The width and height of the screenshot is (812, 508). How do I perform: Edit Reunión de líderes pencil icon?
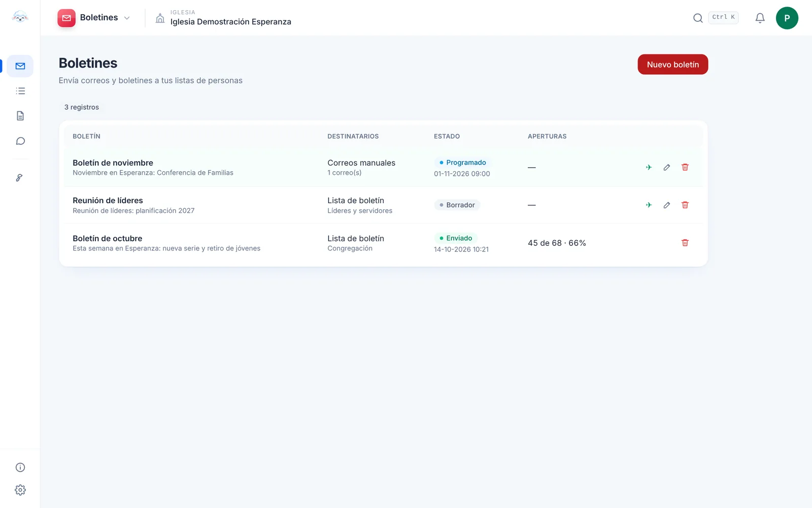(x=667, y=205)
